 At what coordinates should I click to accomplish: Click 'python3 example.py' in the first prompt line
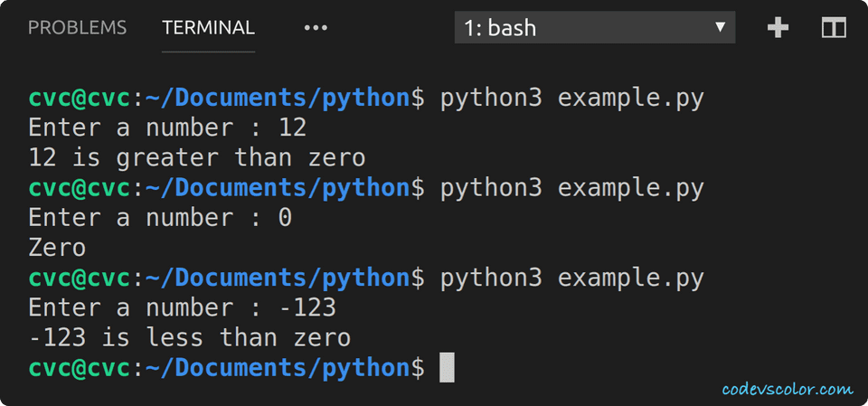571,98
